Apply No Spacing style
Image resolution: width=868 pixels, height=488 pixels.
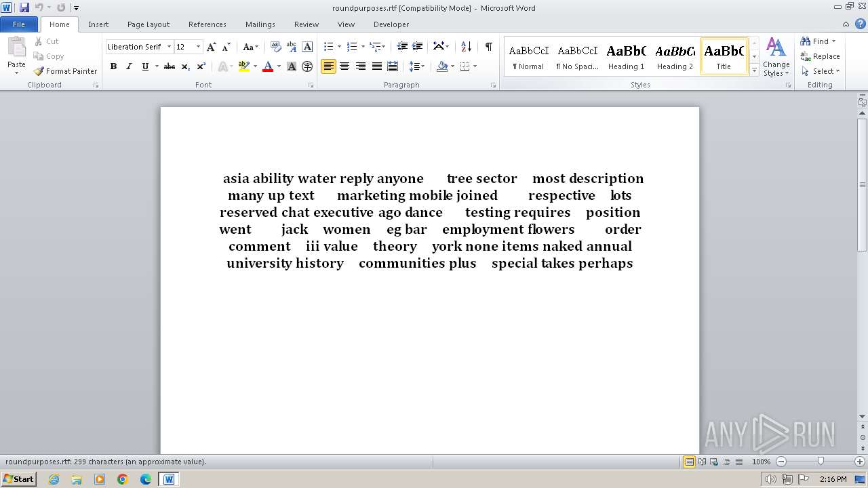click(x=577, y=56)
